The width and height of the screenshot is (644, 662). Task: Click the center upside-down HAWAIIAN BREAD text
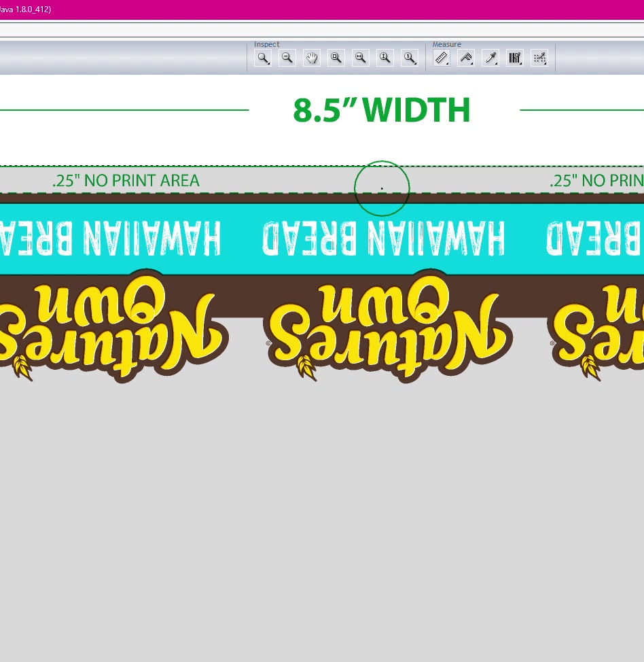click(384, 238)
